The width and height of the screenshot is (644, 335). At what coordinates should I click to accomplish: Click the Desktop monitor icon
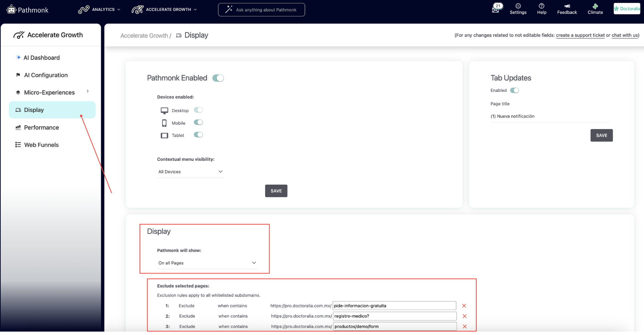[164, 111]
